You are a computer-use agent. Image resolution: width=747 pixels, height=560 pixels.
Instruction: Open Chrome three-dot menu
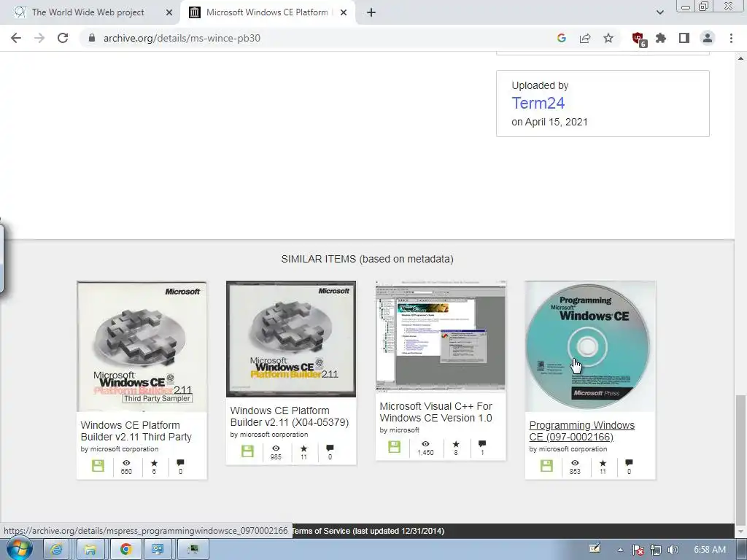731,38
